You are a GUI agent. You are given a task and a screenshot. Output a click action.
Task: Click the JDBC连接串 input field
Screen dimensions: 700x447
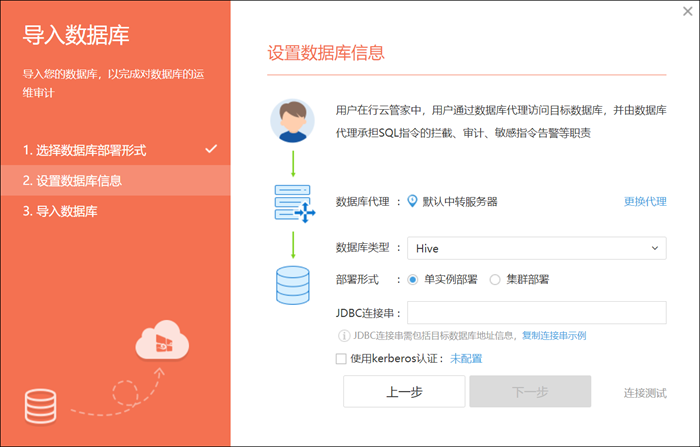(x=536, y=313)
